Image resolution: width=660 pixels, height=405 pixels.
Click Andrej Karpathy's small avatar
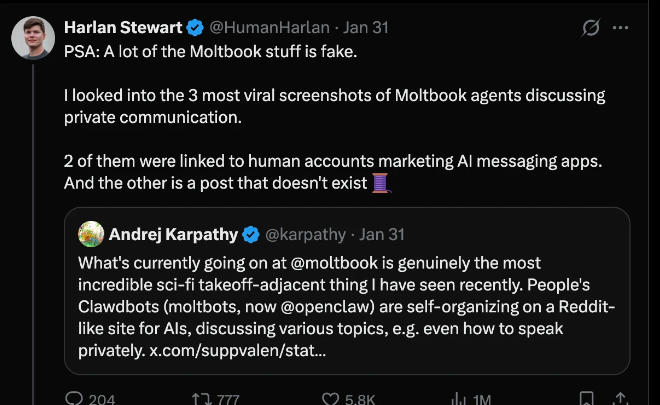click(91, 235)
